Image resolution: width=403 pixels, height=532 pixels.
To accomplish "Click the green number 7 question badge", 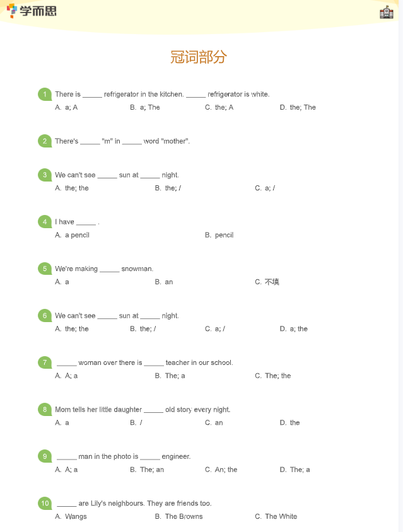I will pos(44,362).
